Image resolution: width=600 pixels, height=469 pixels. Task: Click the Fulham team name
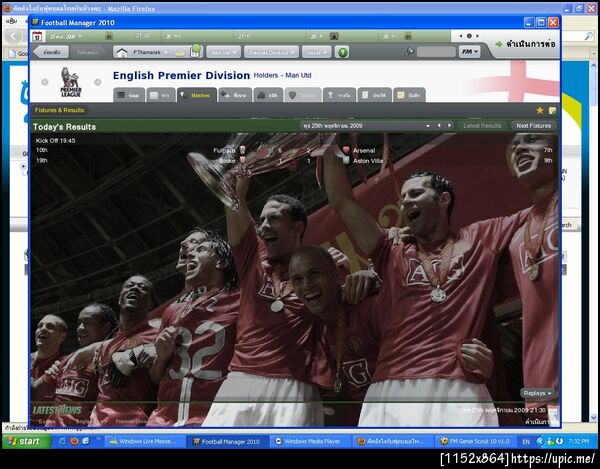224,150
